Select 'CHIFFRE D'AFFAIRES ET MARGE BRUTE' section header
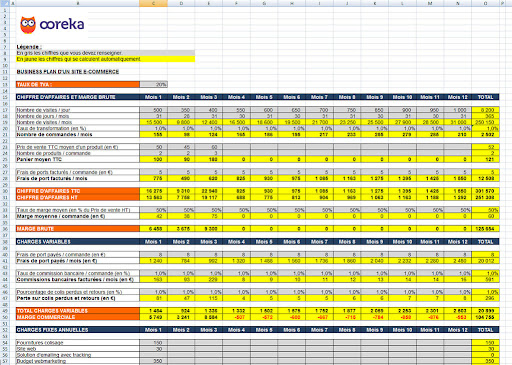512x365 pixels. coord(78,97)
